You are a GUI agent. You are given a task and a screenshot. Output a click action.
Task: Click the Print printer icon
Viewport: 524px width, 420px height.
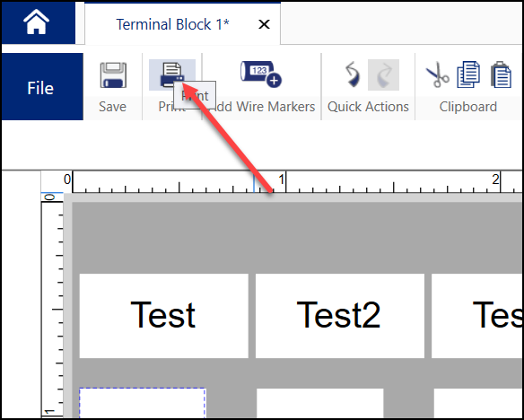(172, 74)
